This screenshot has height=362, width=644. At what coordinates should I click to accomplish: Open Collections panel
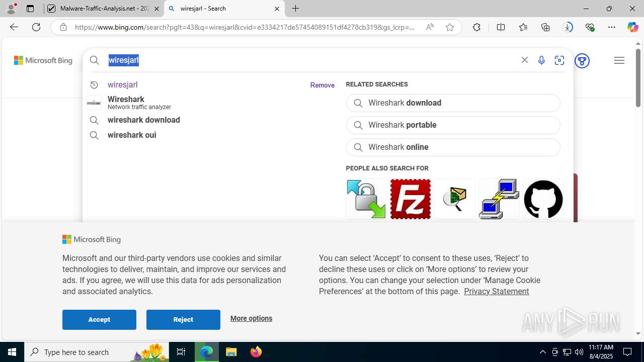(x=545, y=27)
